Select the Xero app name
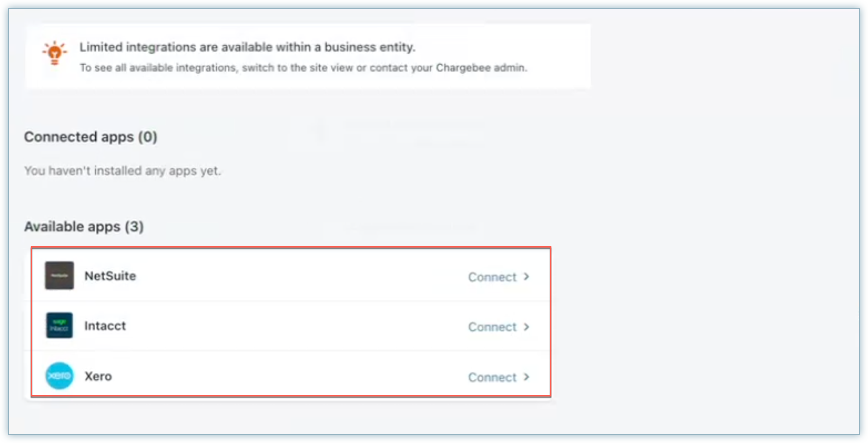The height and width of the screenshot is (443, 868). tap(98, 376)
